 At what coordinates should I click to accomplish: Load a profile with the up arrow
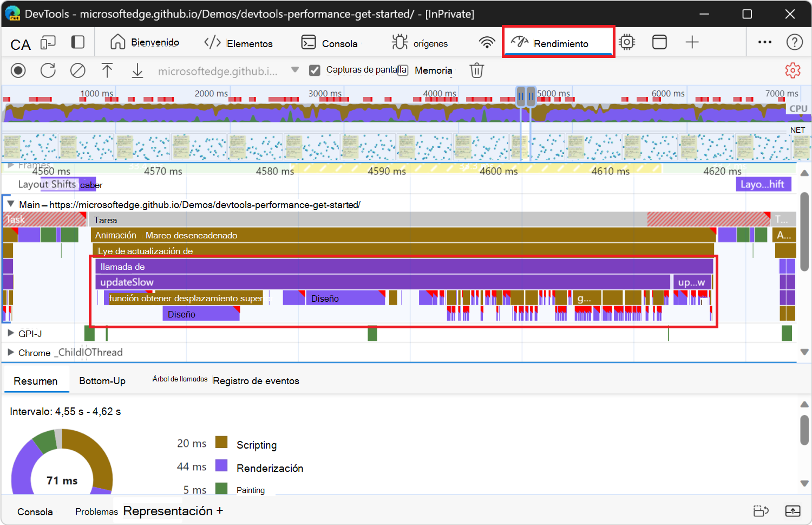click(107, 70)
